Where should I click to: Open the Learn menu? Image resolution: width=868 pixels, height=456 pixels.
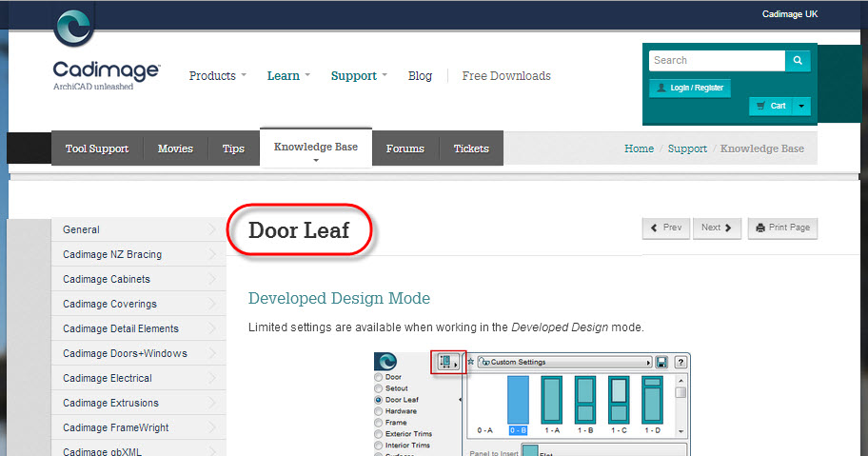(x=288, y=76)
